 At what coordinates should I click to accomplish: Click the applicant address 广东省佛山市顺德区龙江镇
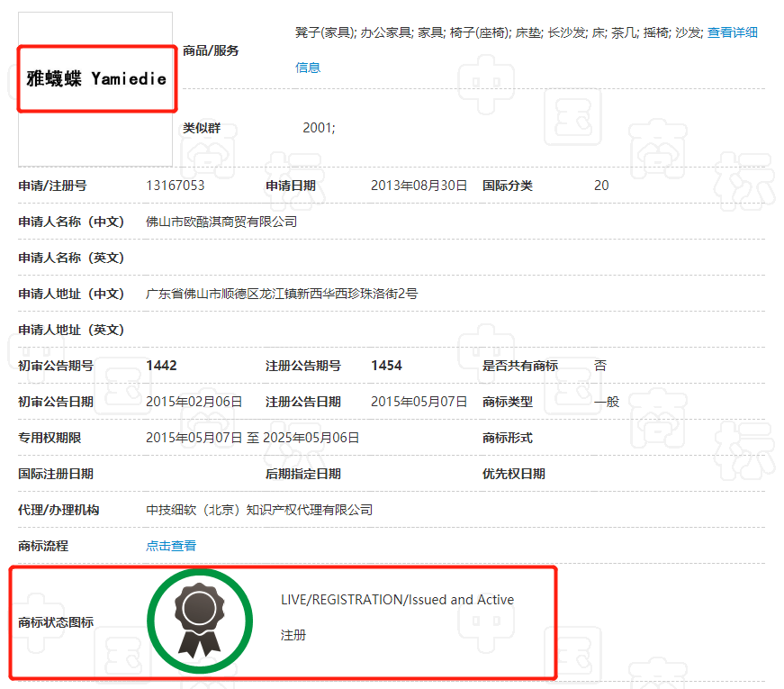point(282,294)
